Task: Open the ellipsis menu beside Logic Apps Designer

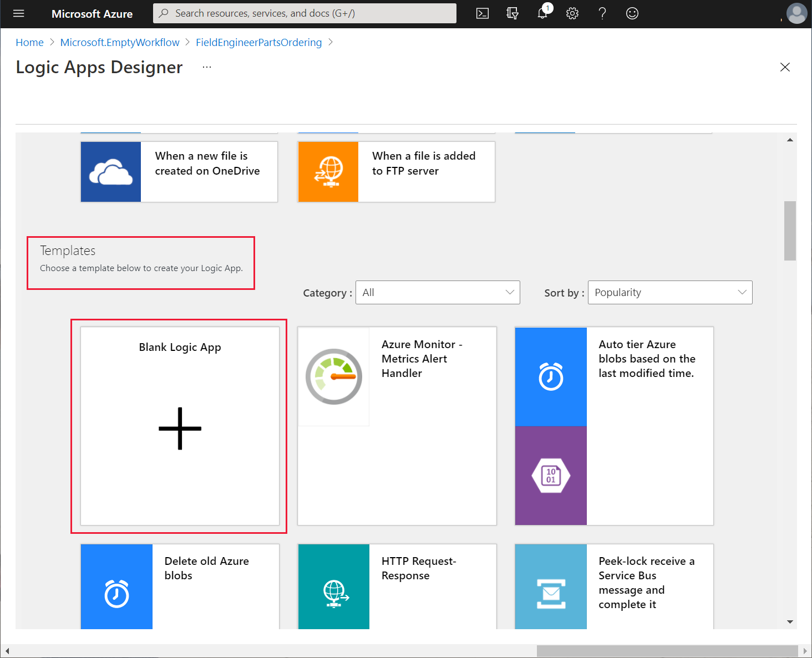Action: pos(207,67)
